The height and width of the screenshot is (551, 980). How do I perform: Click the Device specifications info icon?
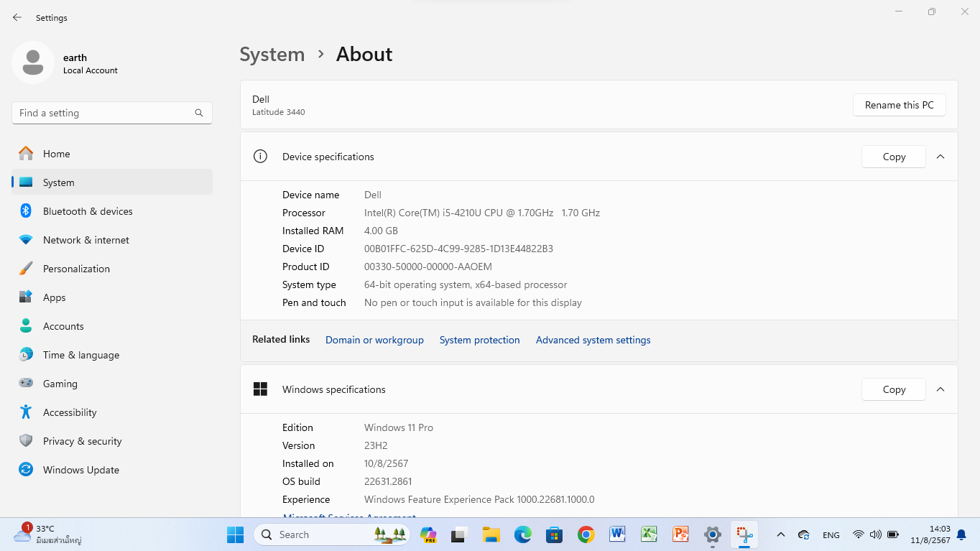point(260,157)
